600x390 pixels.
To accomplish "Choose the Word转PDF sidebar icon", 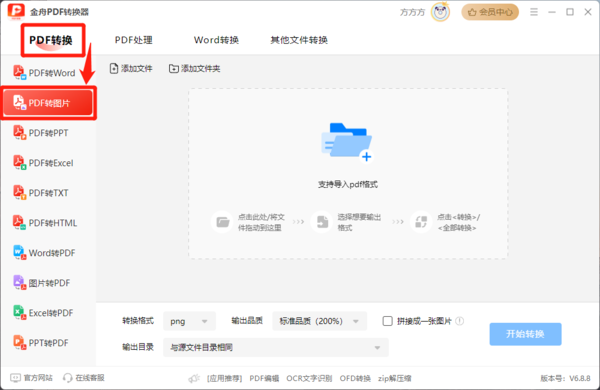I will pos(19,253).
